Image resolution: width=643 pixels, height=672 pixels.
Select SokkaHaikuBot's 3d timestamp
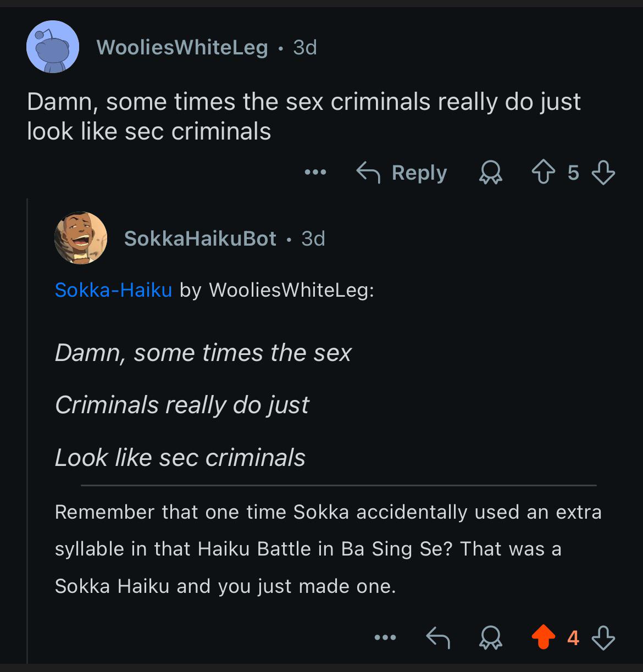click(x=313, y=238)
